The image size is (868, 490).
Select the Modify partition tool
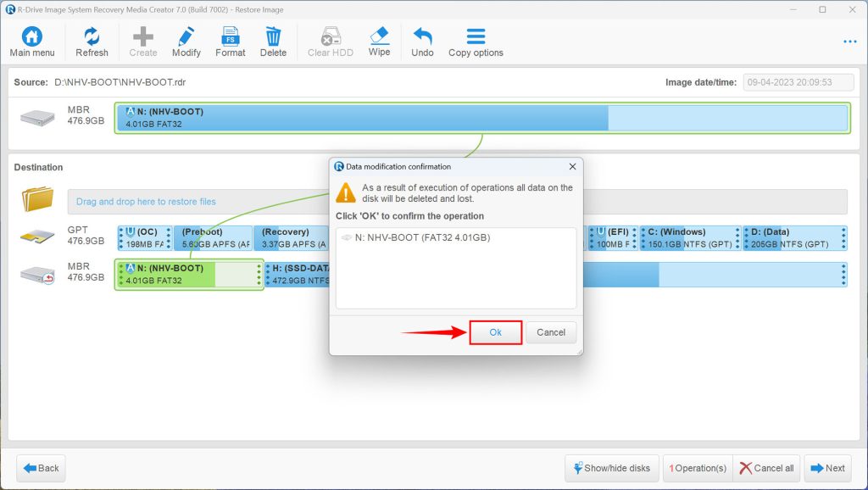186,42
